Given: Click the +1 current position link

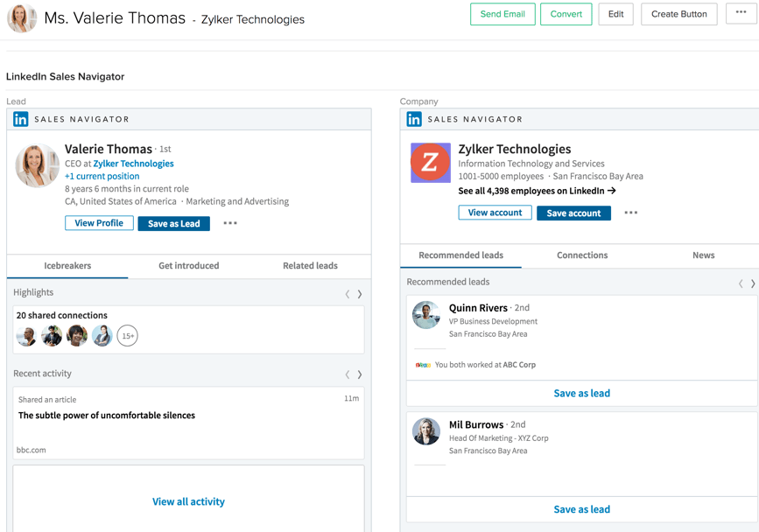Looking at the screenshot, I should pos(102,176).
